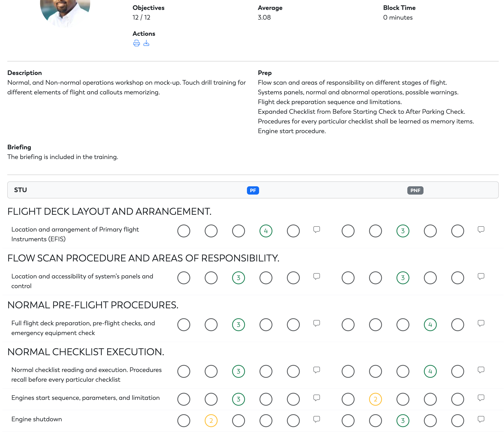Select PNF grade 5 for Engine shutdown
Image resolution: width=504 pixels, height=434 pixels.
click(x=457, y=421)
